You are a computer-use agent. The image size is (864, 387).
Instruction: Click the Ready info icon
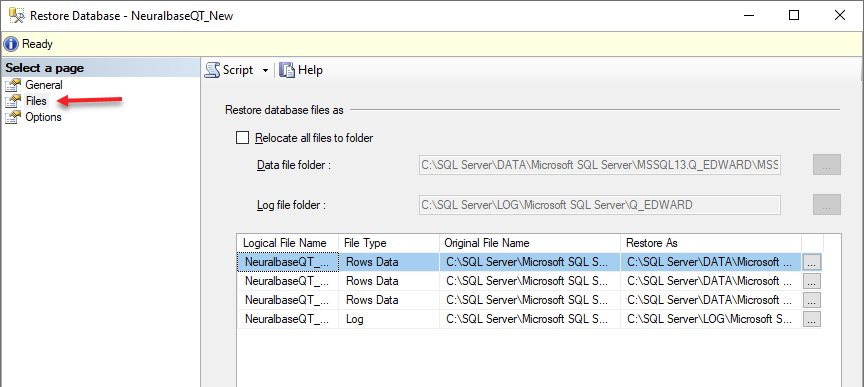tap(12, 44)
